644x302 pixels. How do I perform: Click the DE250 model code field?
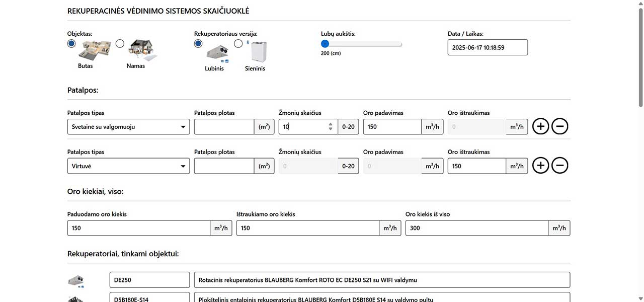[149, 280]
